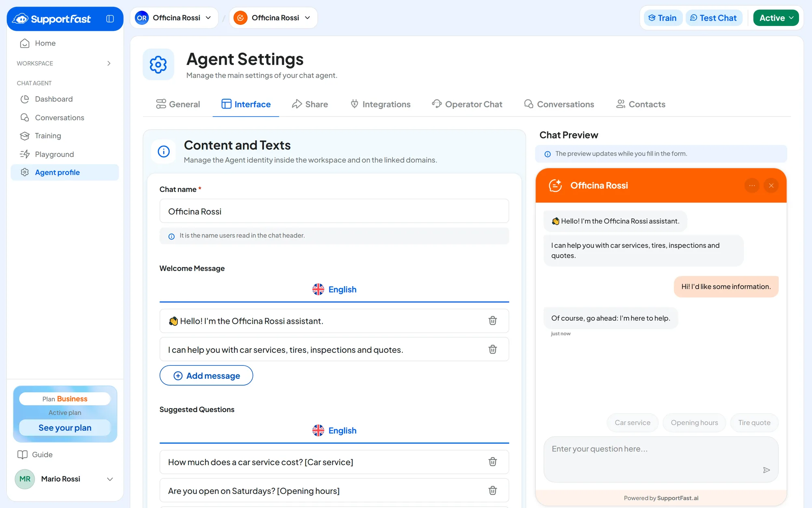Switch to the Share tab

pos(310,104)
